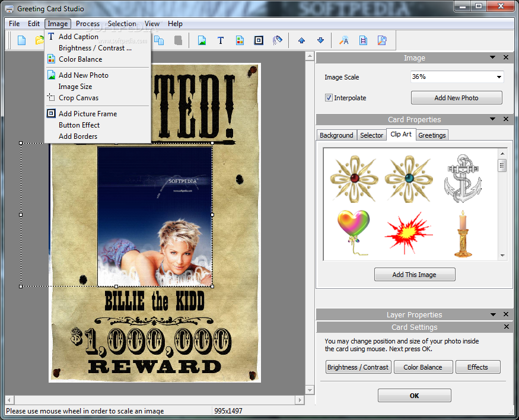
Task: Close the Layer Properties panel
Action: 506,314
